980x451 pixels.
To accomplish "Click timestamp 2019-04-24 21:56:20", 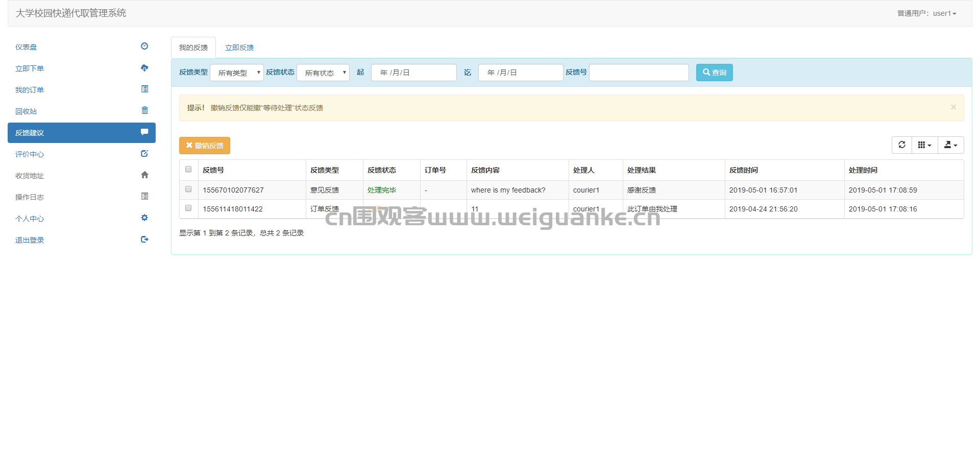I will tap(763, 209).
